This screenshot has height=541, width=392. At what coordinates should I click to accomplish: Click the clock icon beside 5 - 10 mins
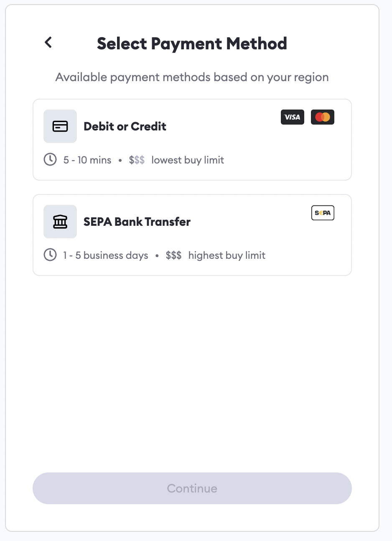click(50, 159)
